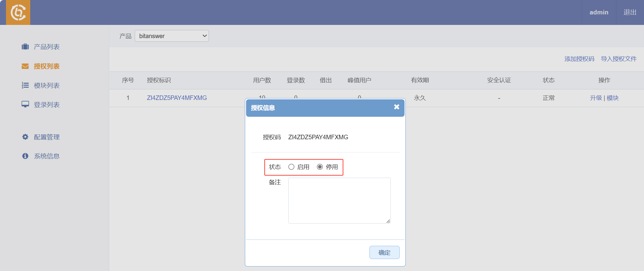Click the 状态 column header in table
This screenshot has width=644, height=271.
(549, 80)
